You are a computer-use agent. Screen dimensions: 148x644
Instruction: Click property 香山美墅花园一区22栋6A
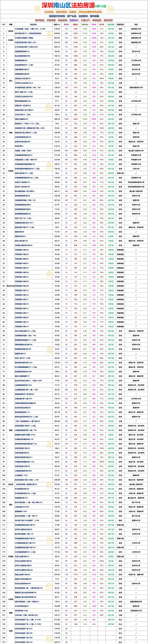click(x=25, y=191)
